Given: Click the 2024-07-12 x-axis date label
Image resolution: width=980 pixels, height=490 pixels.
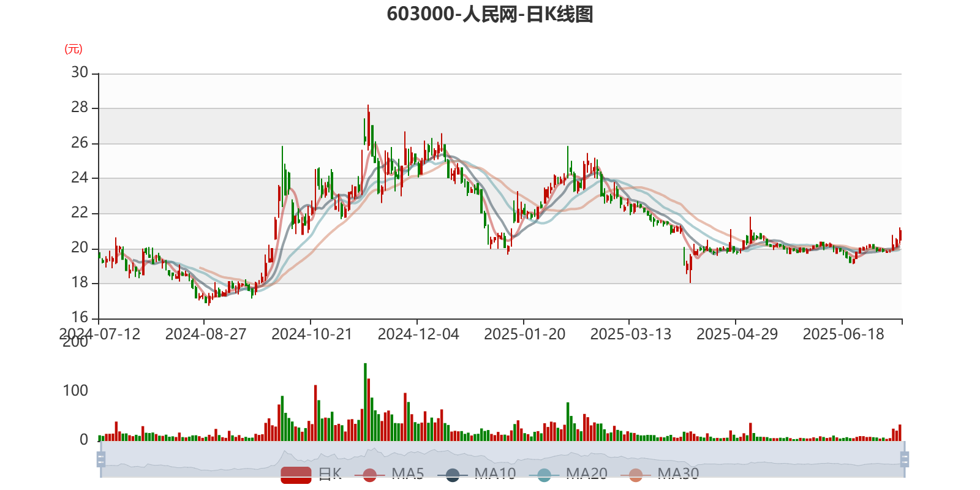Looking at the screenshot, I should 100,334.
